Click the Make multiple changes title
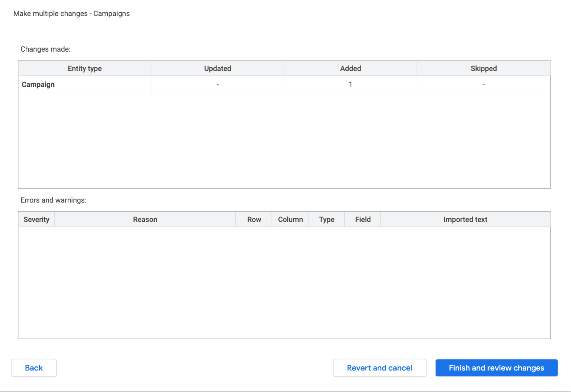571x392 pixels. tap(71, 13)
